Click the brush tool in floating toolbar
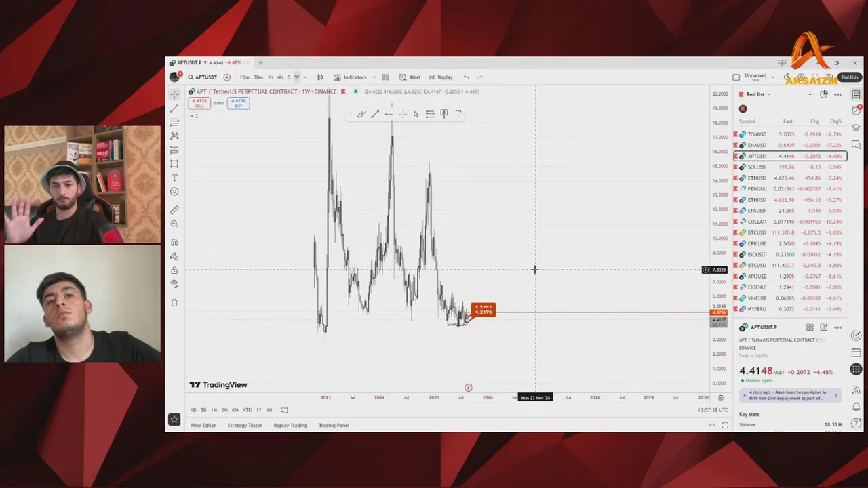868x488 pixels. tap(361, 114)
